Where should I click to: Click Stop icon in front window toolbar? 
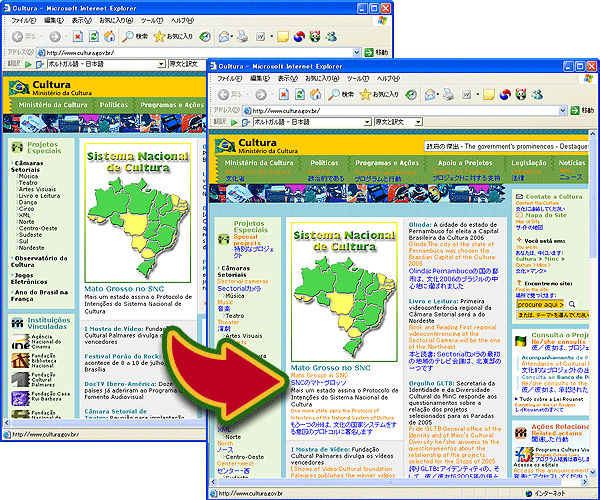click(284, 94)
